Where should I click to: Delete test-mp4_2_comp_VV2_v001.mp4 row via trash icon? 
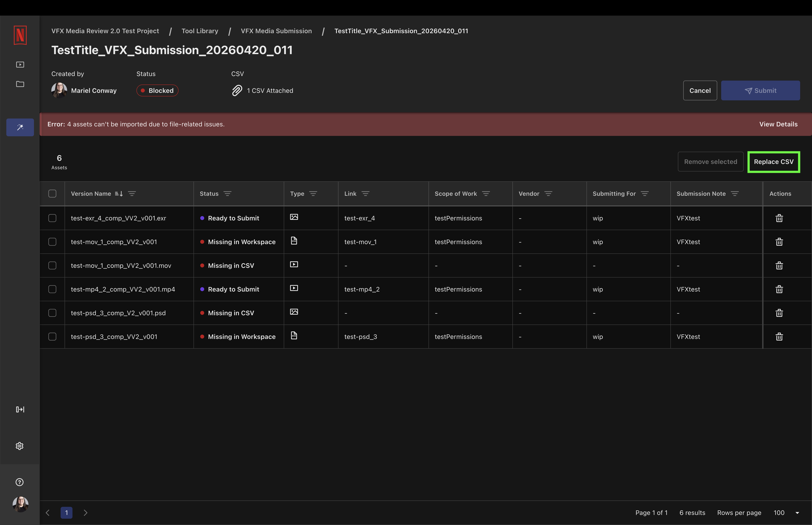coord(779,289)
